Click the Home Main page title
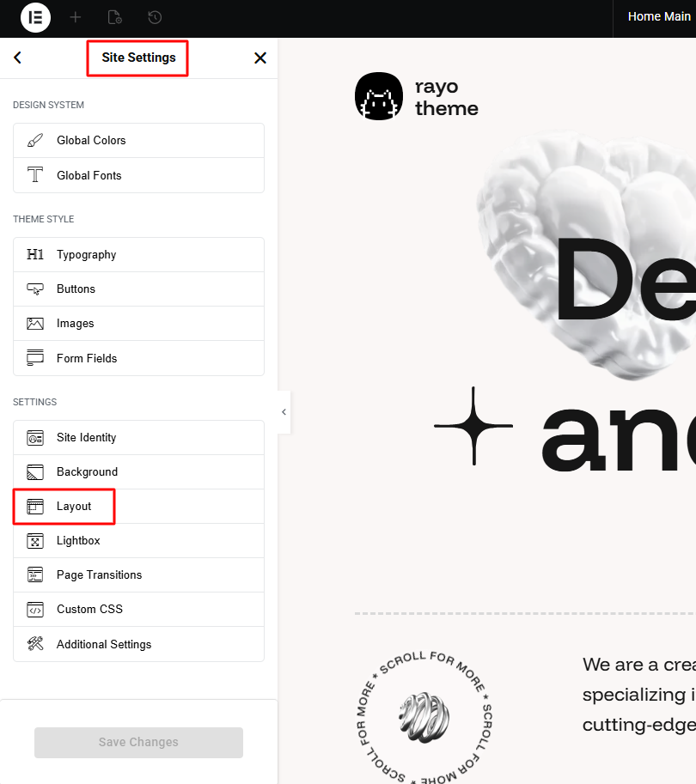 tap(658, 16)
